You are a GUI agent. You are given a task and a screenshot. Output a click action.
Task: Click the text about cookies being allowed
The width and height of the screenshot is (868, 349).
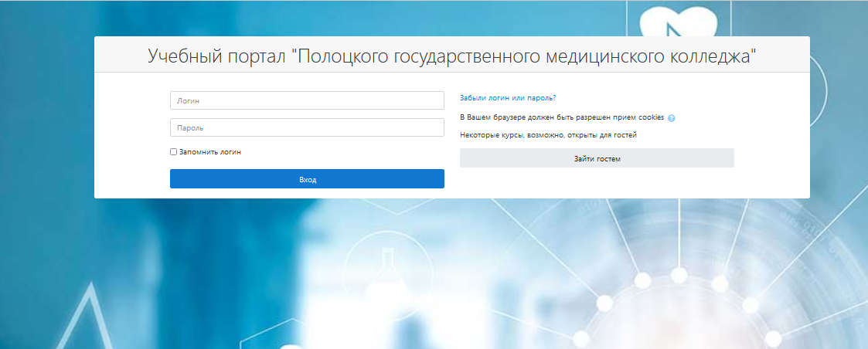coord(562,118)
